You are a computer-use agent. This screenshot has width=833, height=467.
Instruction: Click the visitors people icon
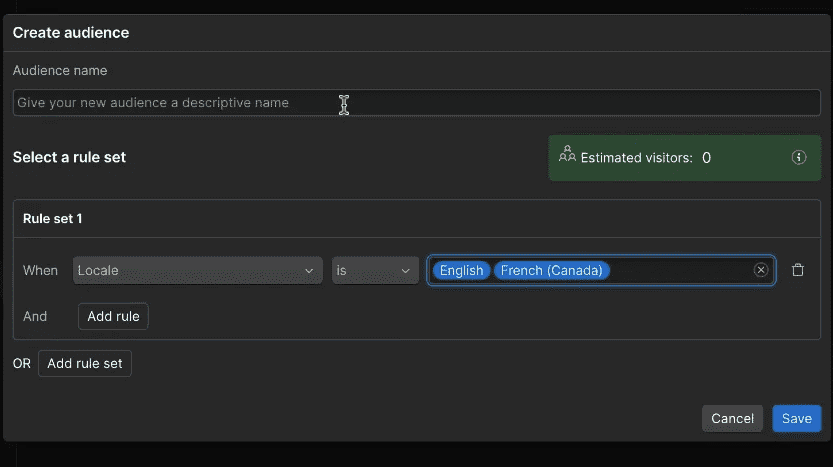(x=567, y=154)
